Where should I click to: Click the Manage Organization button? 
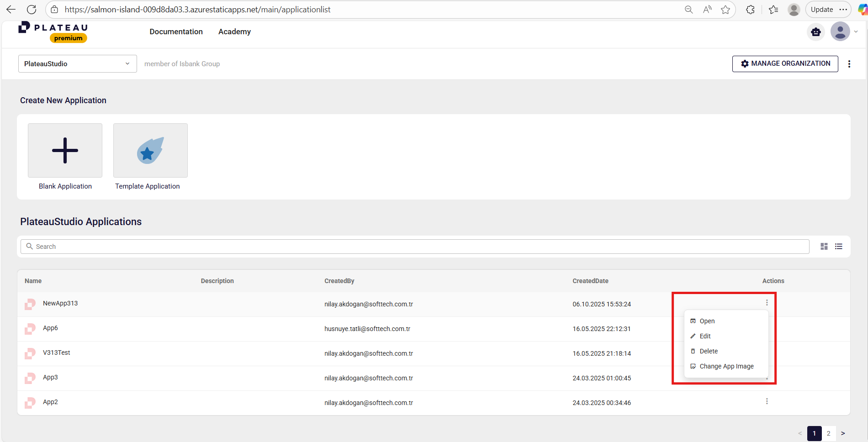pos(785,64)
